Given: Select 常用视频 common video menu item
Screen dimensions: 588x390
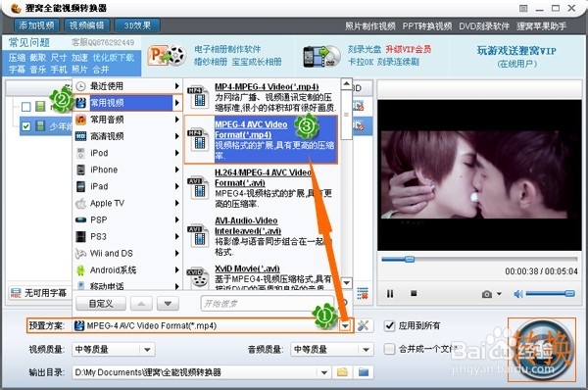Looking at the screenshot, I should 127,103.
